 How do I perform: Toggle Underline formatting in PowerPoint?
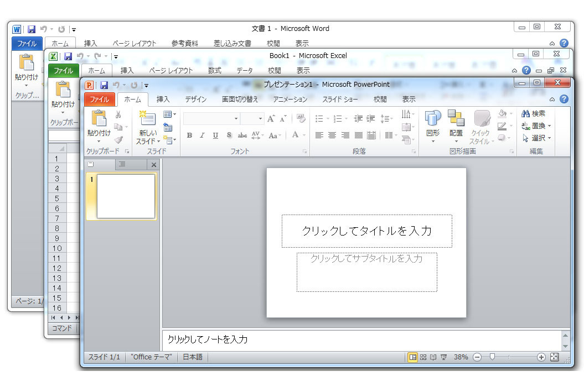click(x=215, y=135)
